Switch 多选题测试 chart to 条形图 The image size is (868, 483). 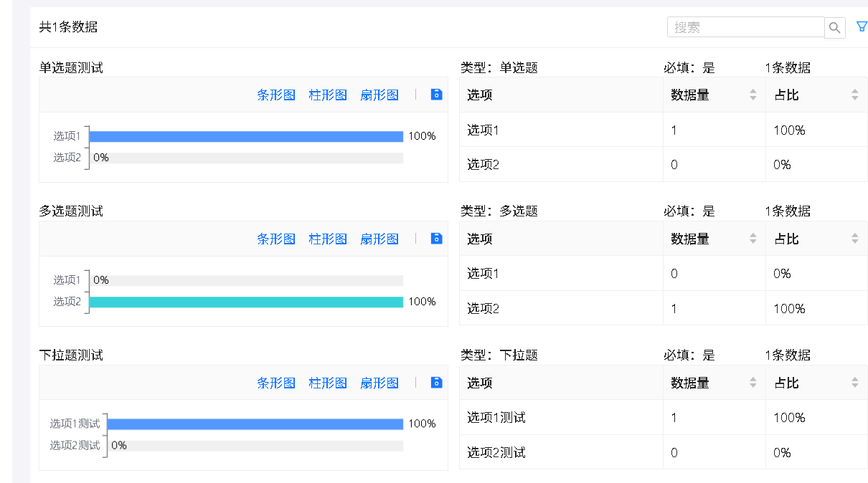(276, 239)
